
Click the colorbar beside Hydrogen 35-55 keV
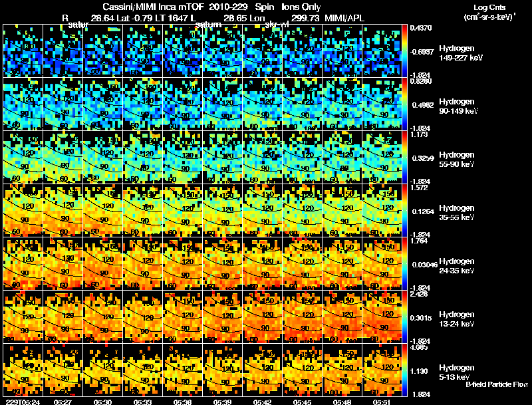[405, 211]
